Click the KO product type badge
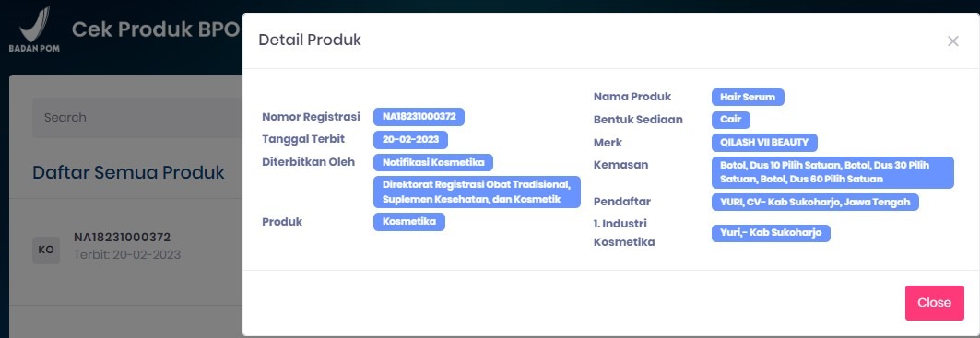980x338 pixels. [x=46, y=250]
